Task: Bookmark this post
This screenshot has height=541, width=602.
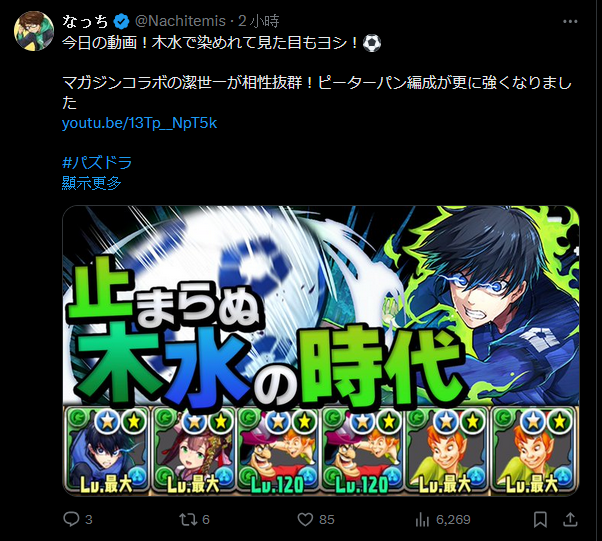Action: click(540, 519)
